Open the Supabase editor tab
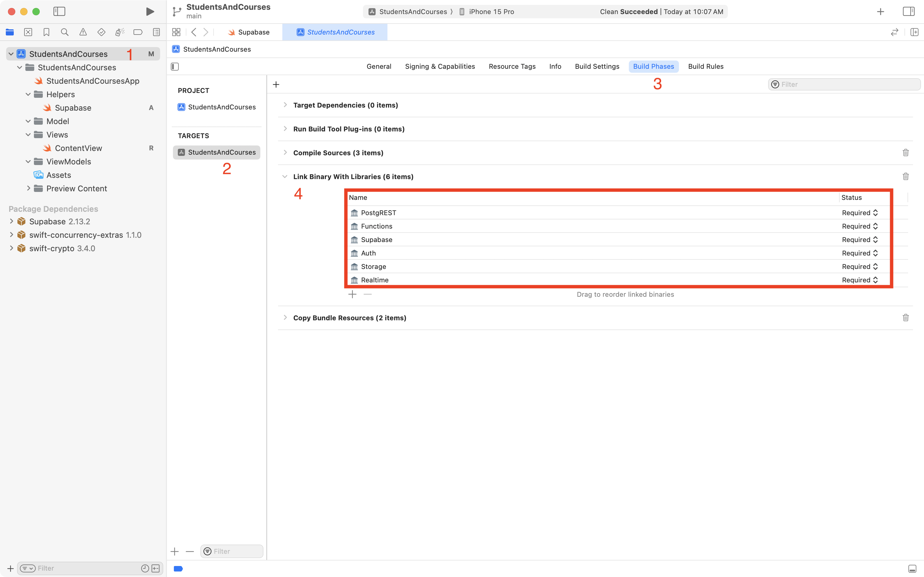The height and width of the screenshot is (577, 924). point(248,32)
